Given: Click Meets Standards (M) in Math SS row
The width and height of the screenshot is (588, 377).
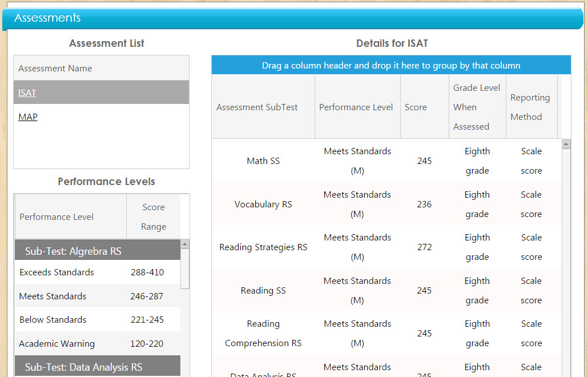Looking at the screenshot, I should (357, 161).
